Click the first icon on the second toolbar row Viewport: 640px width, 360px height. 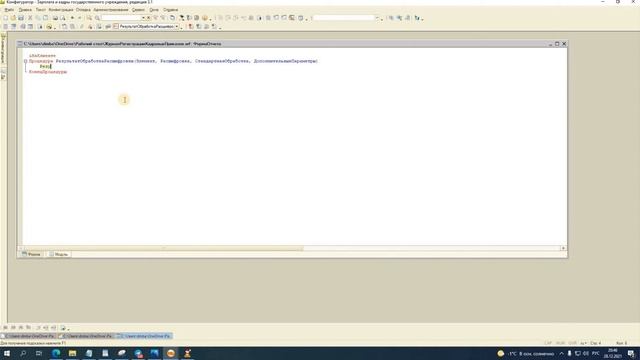(x=5, y=27)
